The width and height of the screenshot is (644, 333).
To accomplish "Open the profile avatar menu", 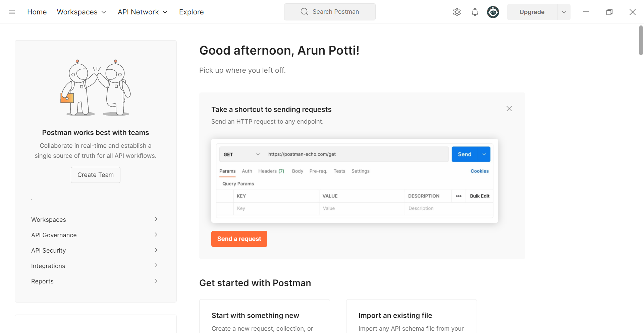I will pos(493,12).
